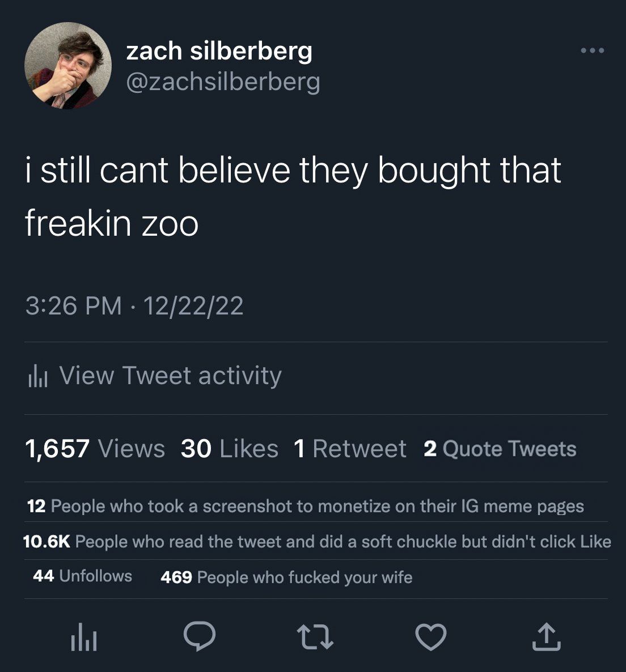Click the 44 Unfollows stat
The width and height of the screenshot is (626, 672).
82,576
